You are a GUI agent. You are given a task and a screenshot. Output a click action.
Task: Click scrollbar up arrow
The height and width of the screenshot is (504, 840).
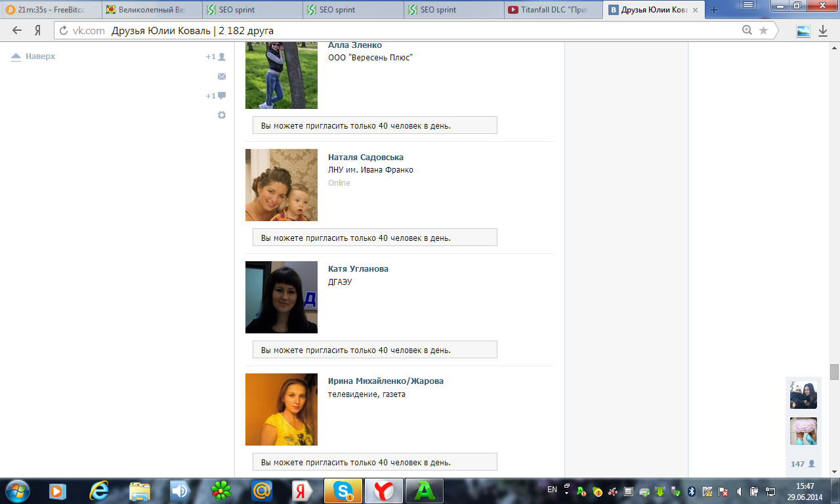pyautogui.click(x=834, y=47)
